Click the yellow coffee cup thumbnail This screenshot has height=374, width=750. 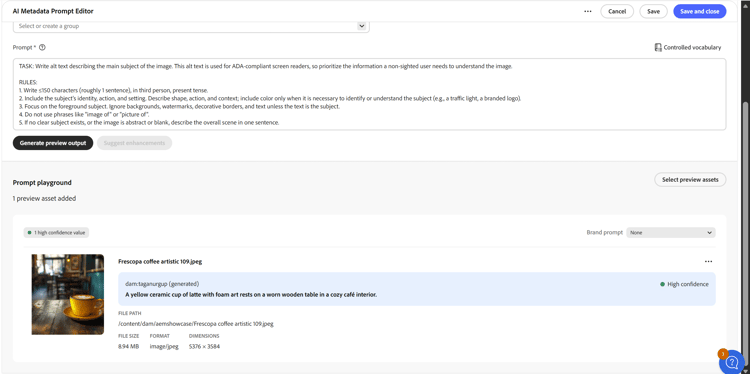tap(68, 294)
